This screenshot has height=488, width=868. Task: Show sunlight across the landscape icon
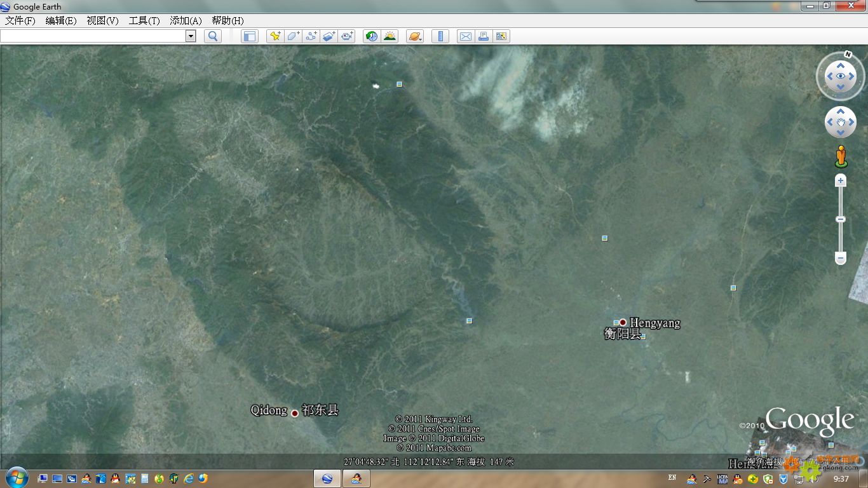390,36
